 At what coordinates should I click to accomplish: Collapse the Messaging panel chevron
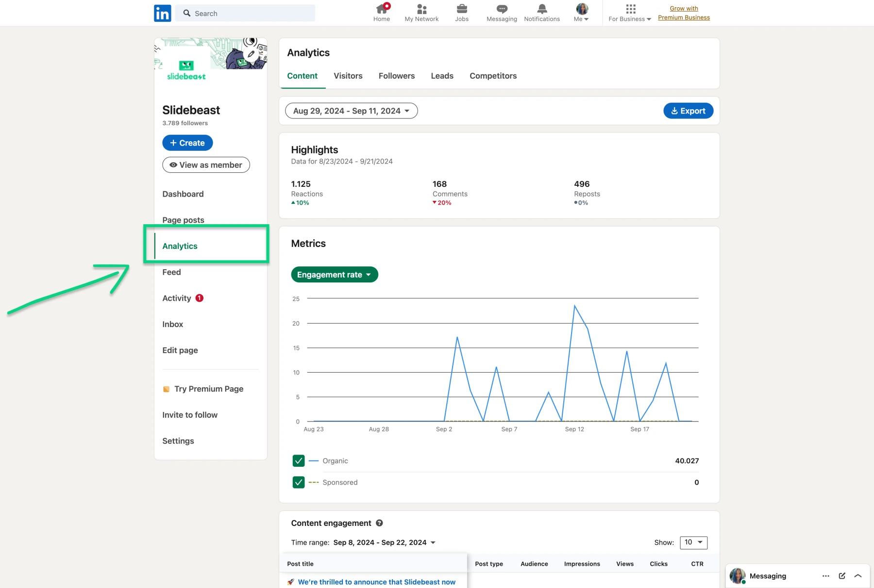[x=858, y=576]
